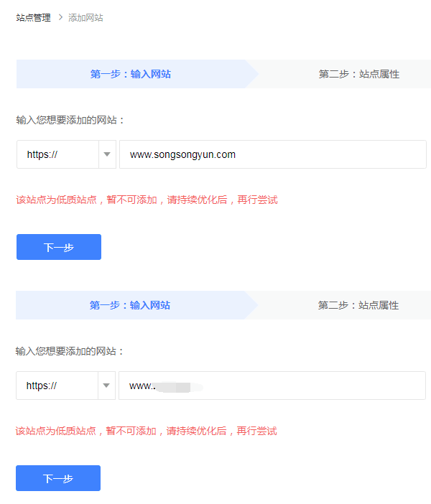The height and width of the screenshot is (504, 431).
Task: Click the lower 输入您想要添加的网站 label
Action: [x=70, y=351]
